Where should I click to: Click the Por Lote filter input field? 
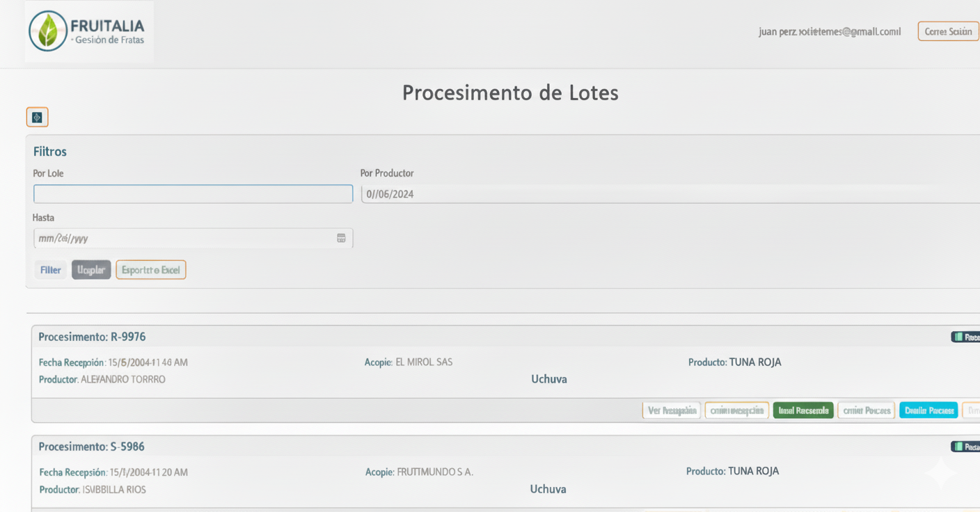click(193, 194)
